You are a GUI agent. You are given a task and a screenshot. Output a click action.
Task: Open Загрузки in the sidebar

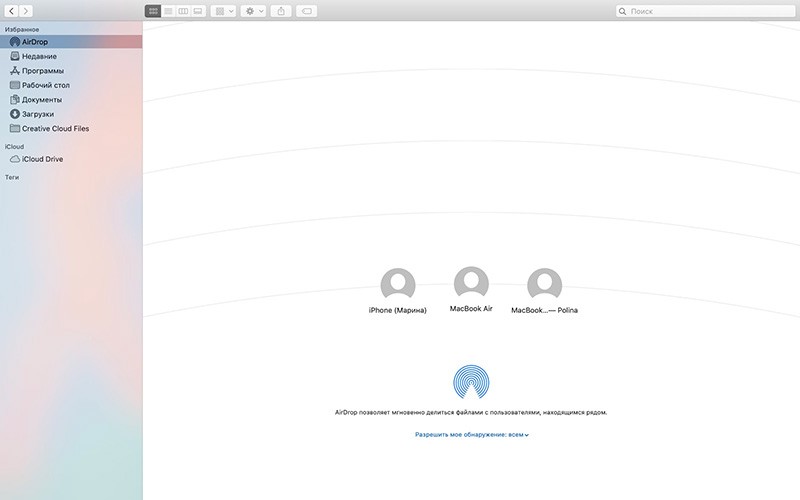point(71,114)
